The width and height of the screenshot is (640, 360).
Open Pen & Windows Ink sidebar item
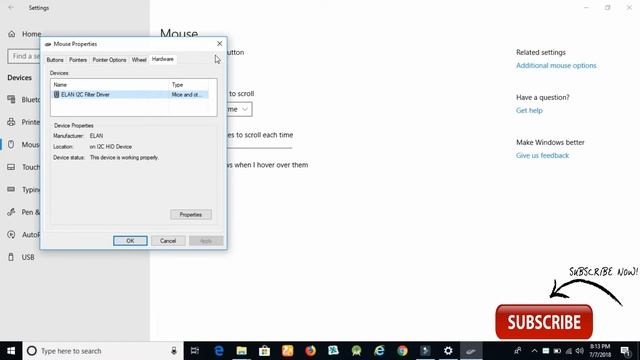24,212
